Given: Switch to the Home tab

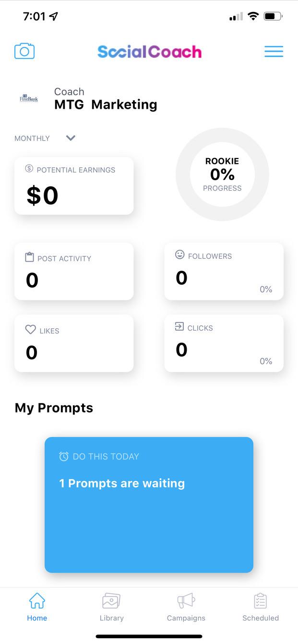Looking at the screenshot, I should tap(37, 607).
